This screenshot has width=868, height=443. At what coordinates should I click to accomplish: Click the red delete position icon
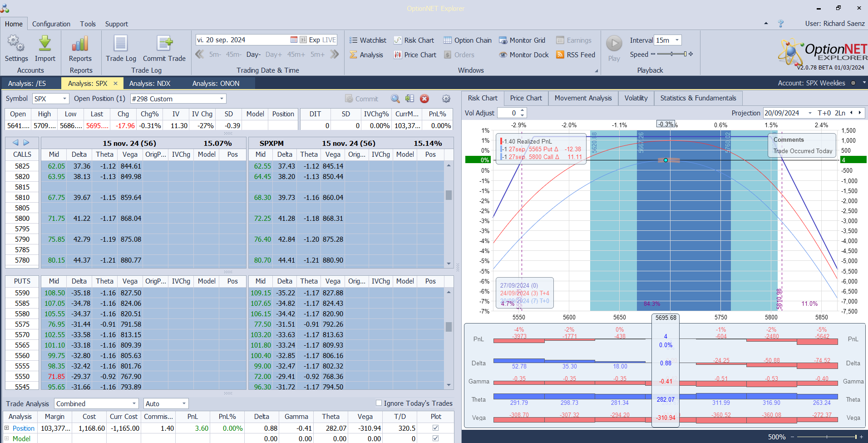point(424,99)
